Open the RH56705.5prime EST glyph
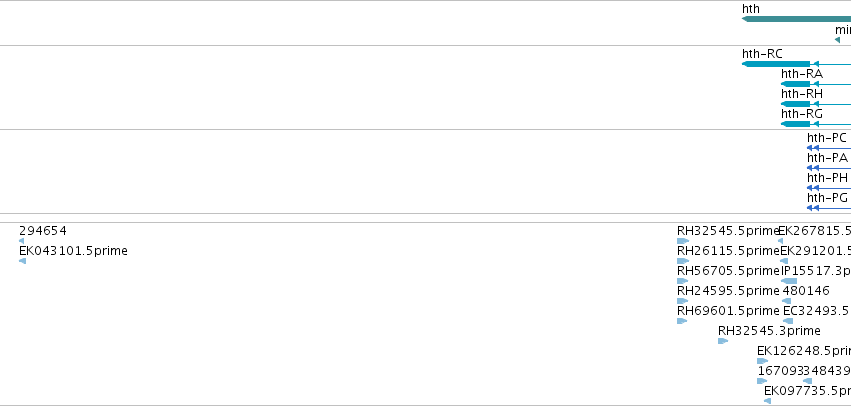 (683, 281)
